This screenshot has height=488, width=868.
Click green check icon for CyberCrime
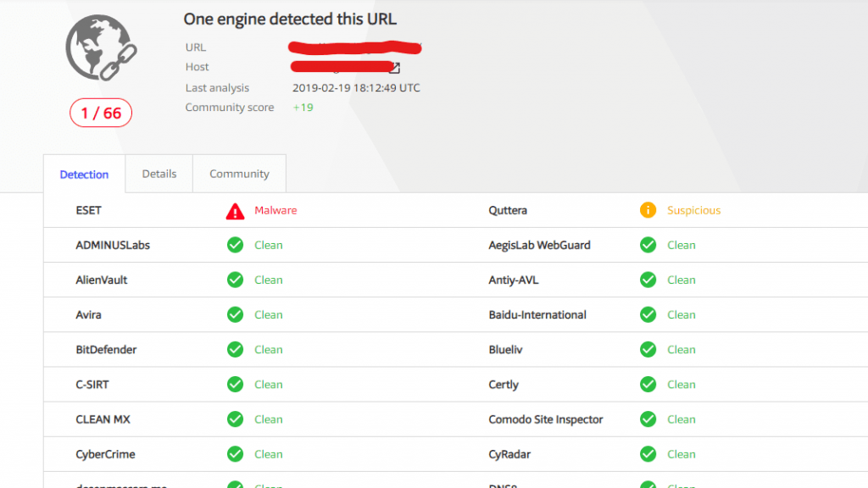(x=236, y=454)
